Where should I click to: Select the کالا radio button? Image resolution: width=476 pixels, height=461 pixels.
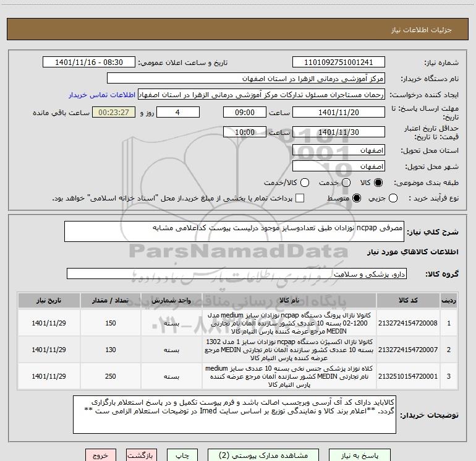[378, 183]
